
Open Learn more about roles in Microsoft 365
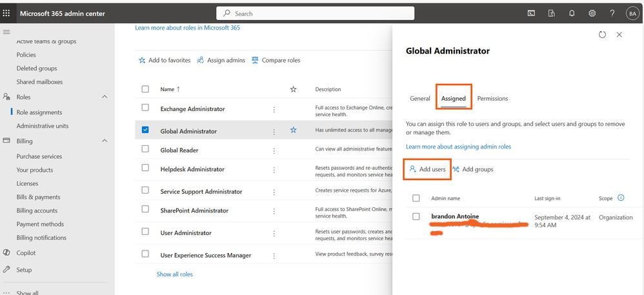coord(188,28)
